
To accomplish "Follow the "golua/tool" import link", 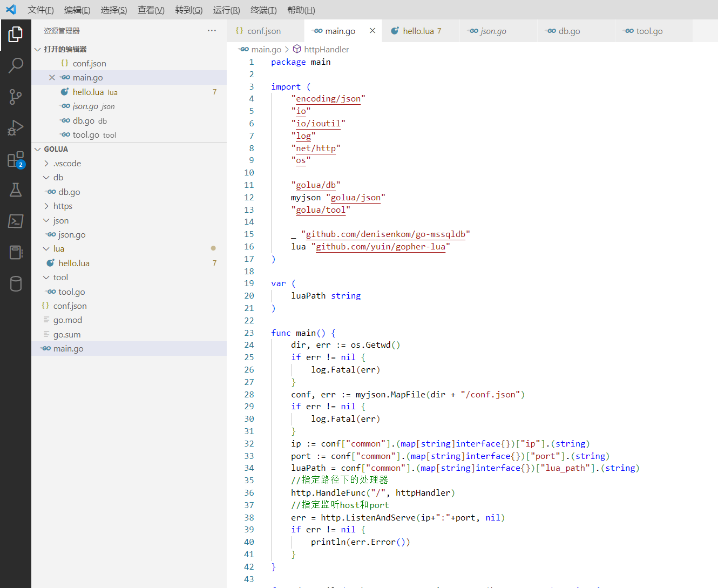I will (x=321, y=210).
